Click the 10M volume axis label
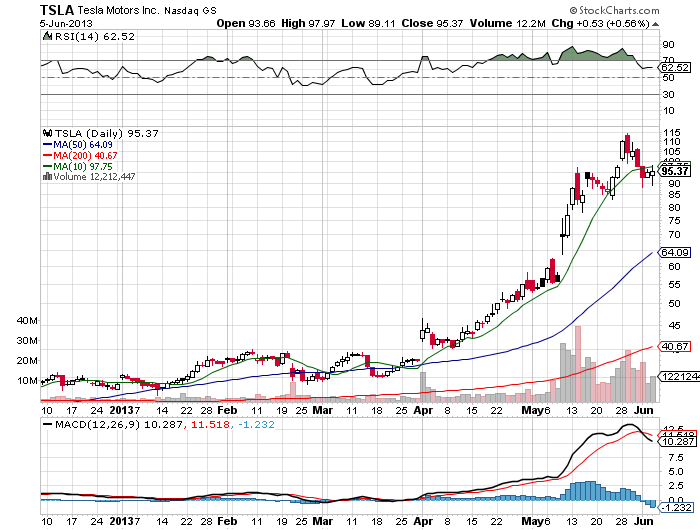Viewport: 700px width, 530px height. point(27,381)
